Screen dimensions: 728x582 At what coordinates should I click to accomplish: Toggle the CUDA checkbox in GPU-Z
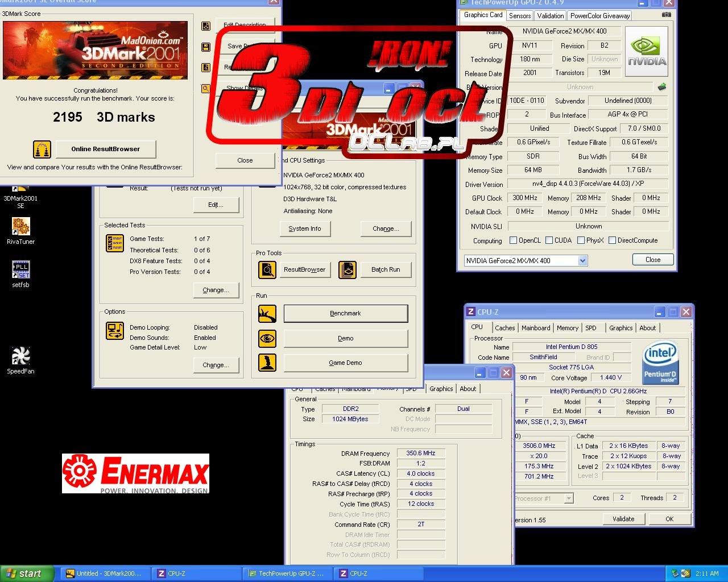coord(549,240)
